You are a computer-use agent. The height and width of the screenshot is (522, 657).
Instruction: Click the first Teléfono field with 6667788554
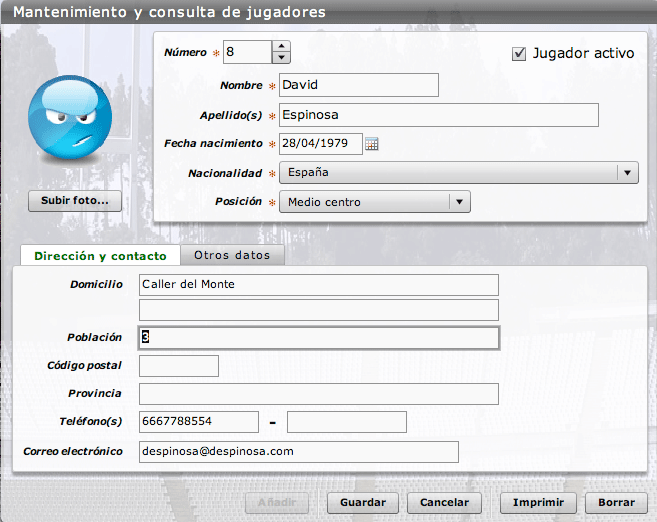point(199,422)
